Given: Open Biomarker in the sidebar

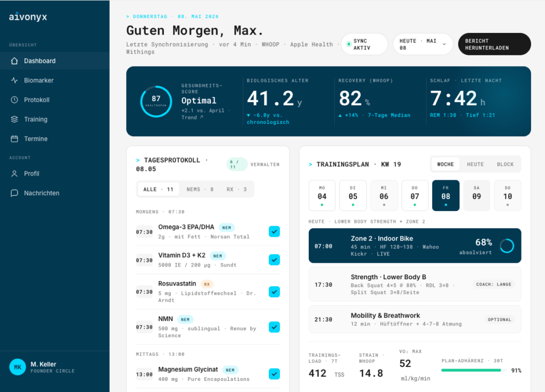Looking at the screenshot, I should pos(55,80).
